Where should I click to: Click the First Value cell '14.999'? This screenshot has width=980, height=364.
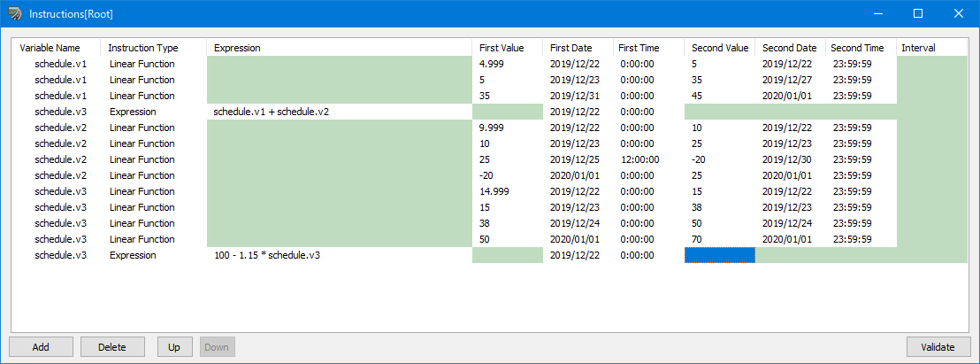[508, 191]
